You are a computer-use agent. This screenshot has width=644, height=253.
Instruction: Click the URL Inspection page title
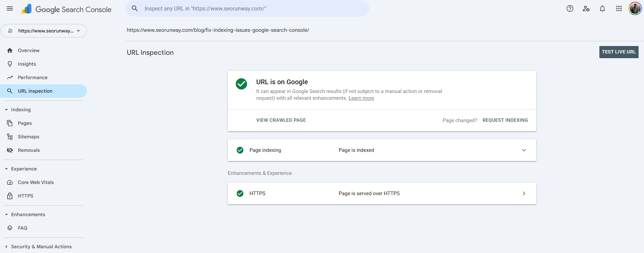point(150,52)
